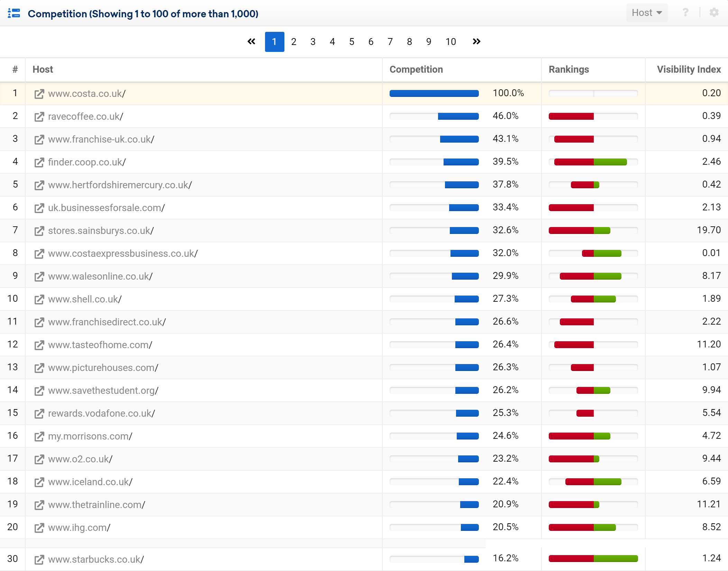This screenshot has width=728, height=571.
Task: Click the rankings bar for finder.coop.co.uk
Action: (593, 162)
